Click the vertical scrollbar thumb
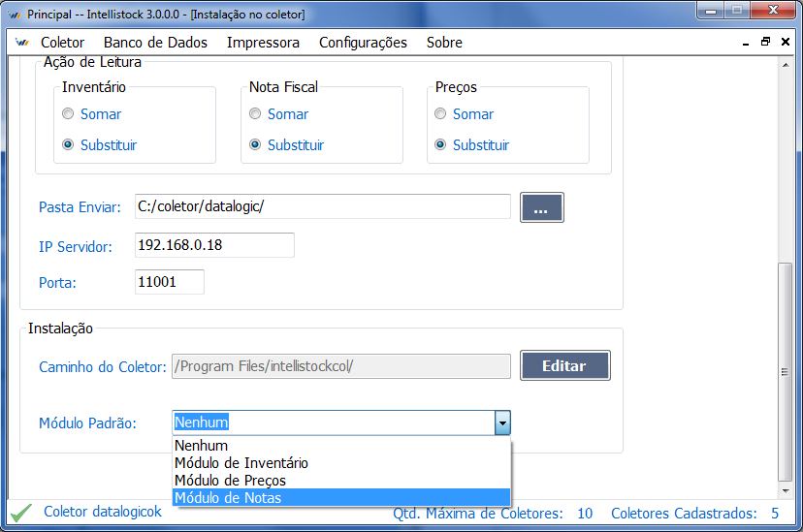 [x=786, y=372]
